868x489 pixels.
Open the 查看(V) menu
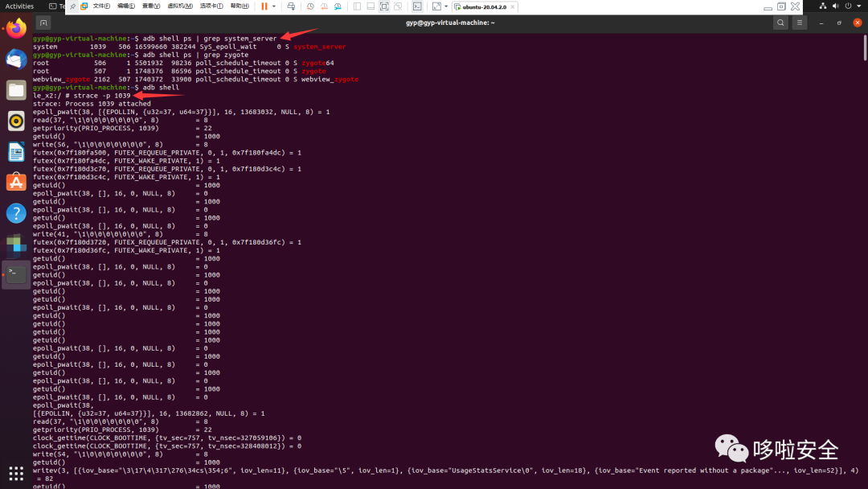click(x=150, y=6)
